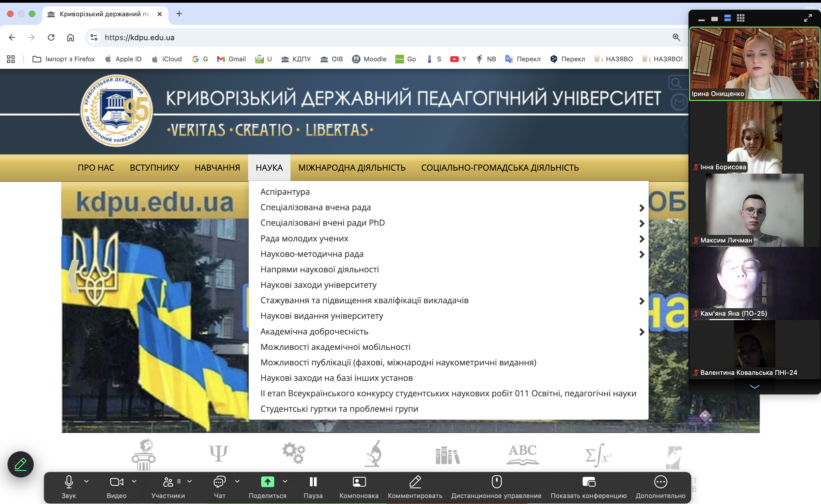Open Дистанционное управление remote control

[496, 482]
